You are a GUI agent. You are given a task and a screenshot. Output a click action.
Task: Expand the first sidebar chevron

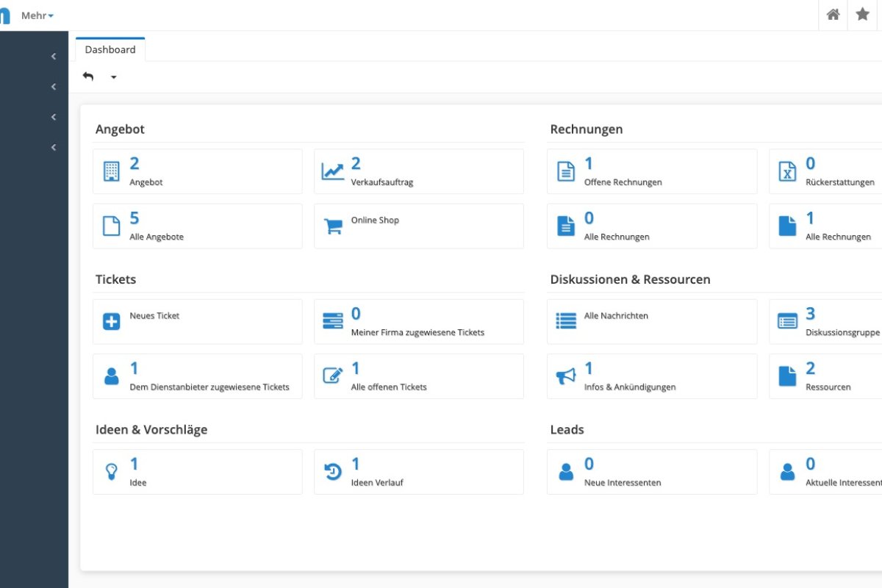(x=54, y=57)
